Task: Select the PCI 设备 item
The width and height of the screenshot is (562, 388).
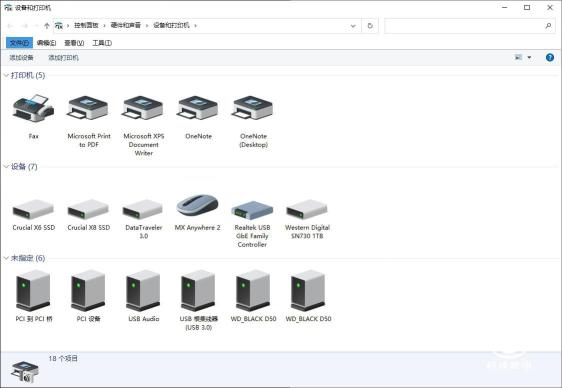Action: [x=89, y=291]
